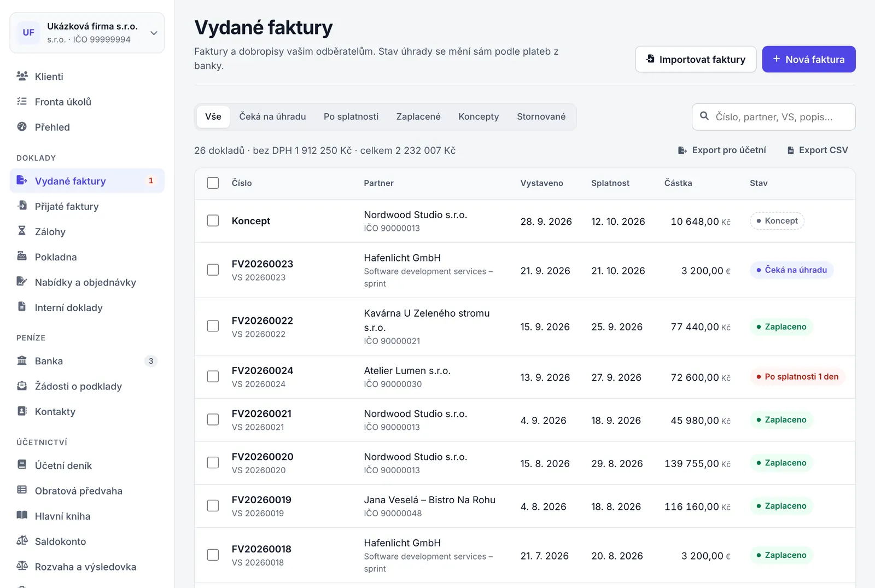This screenshot has width=875, height=588.
Task: Click the plus icon on Nová faktura
Action: pyautogui.click(x=776, y=59)
